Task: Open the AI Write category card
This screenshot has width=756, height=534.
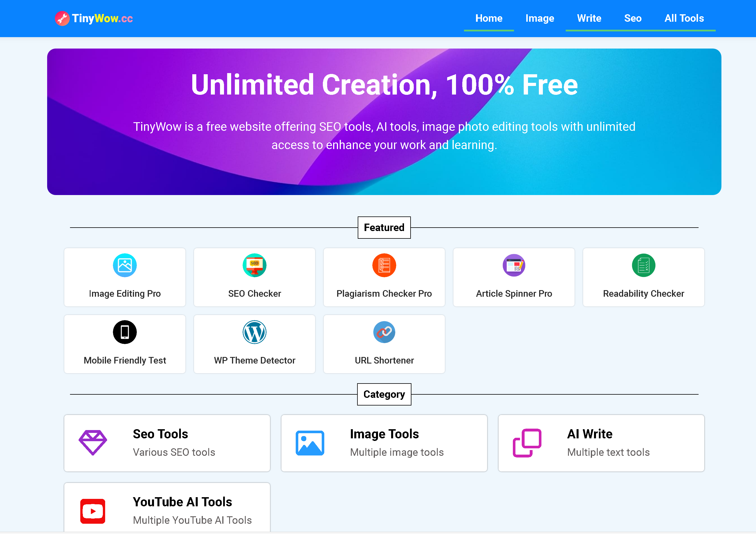Action: pos(601,443)
